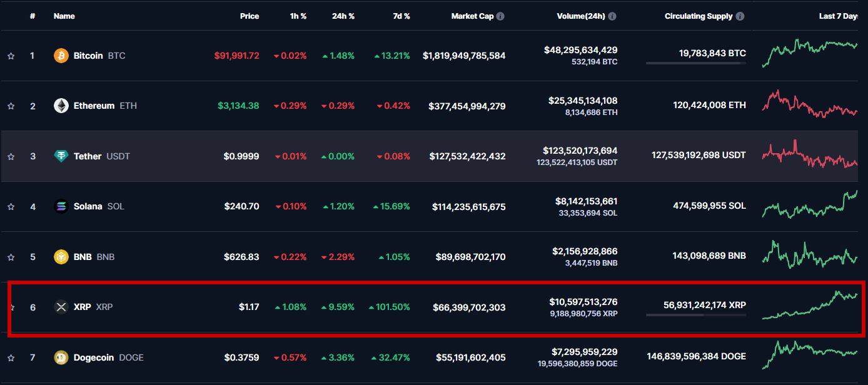
Task: Click the Dogecoin DOGE coin logo
Action: click(60, 357)
